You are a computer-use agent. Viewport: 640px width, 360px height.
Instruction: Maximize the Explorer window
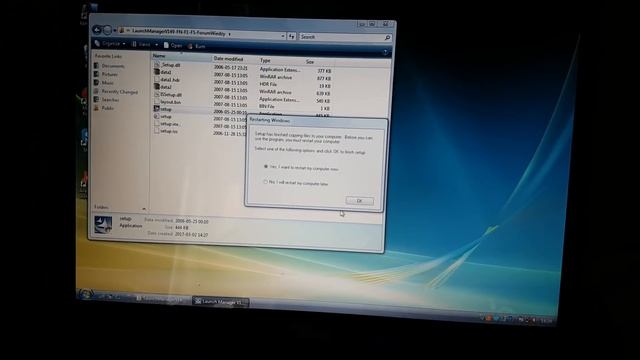coord(372,24)
